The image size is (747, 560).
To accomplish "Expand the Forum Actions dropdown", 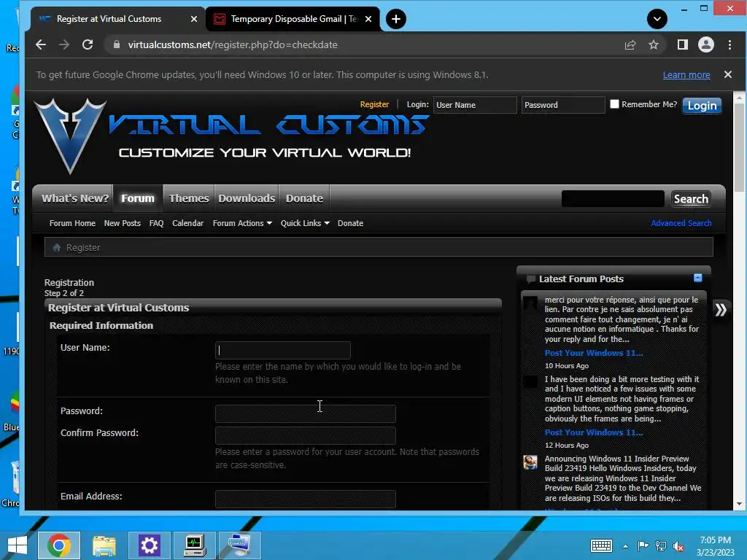I will pos(242,223).
